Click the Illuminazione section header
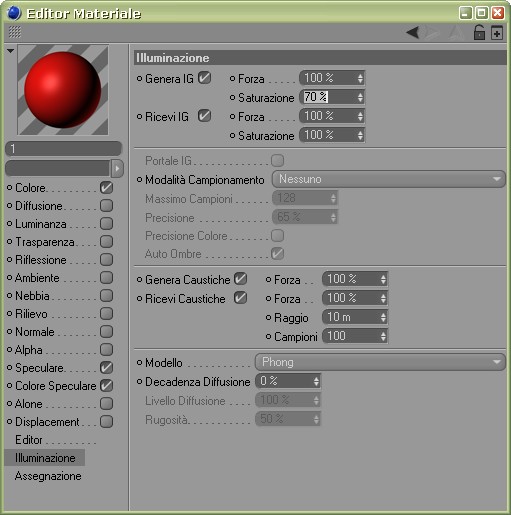The image size is (511, 515). point(320,58)
